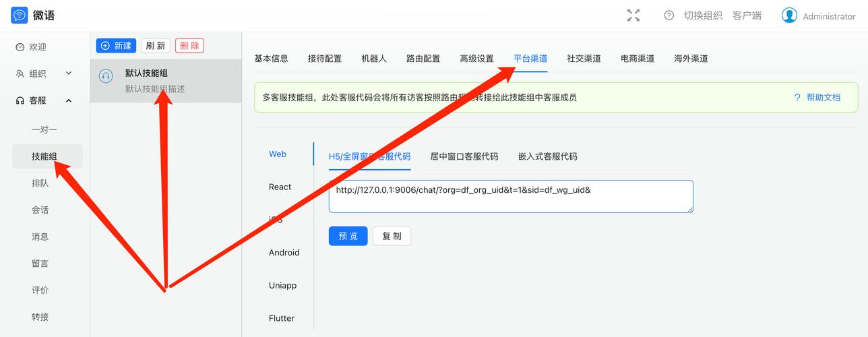Switch to the 高级设置 tab
This screenshot has width=868, height=337.
coord(476,59)
